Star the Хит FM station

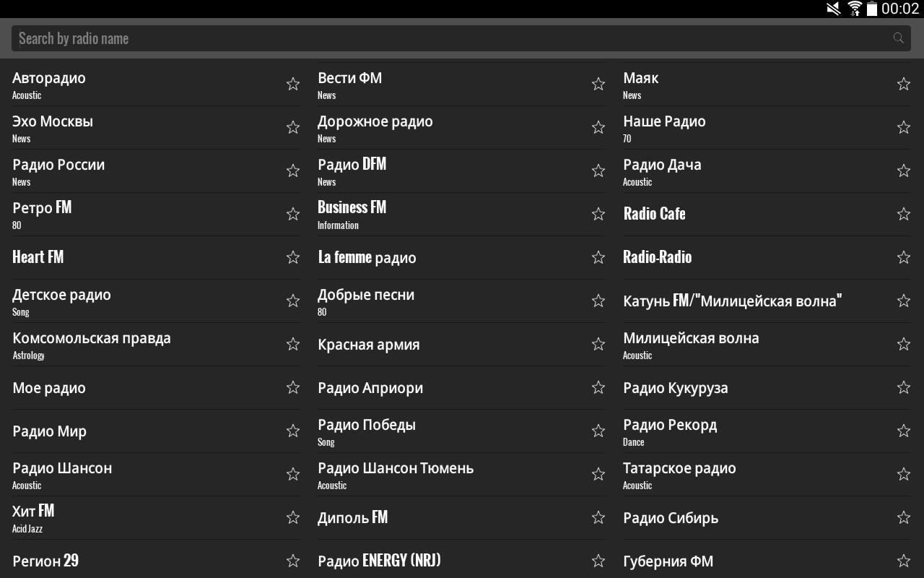pos(293,517)
